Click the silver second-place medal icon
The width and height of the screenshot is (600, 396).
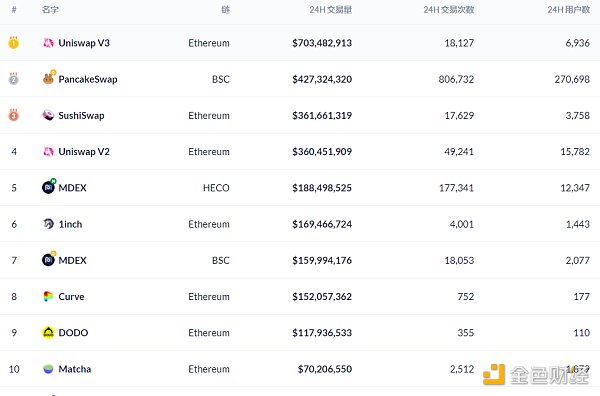(13, 78)
